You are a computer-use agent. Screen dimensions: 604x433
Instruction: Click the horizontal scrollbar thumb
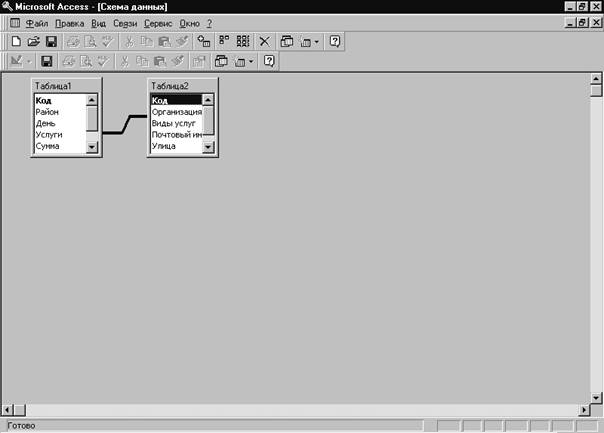[x=20, y=410]
